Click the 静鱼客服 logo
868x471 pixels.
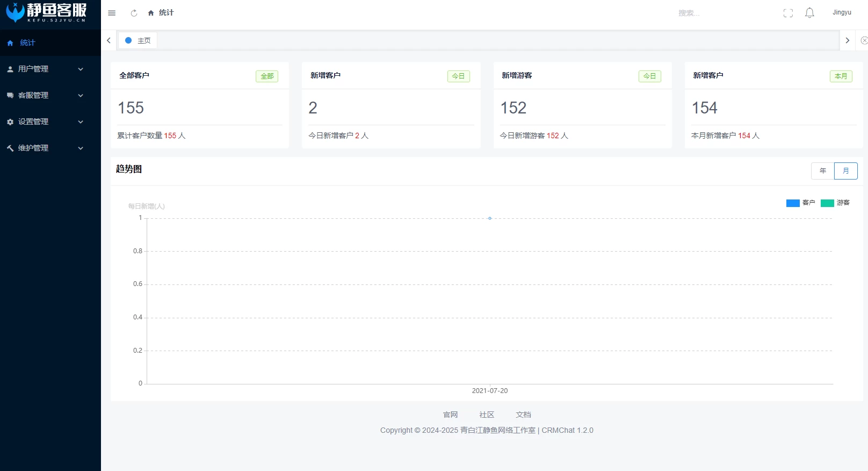47,12
